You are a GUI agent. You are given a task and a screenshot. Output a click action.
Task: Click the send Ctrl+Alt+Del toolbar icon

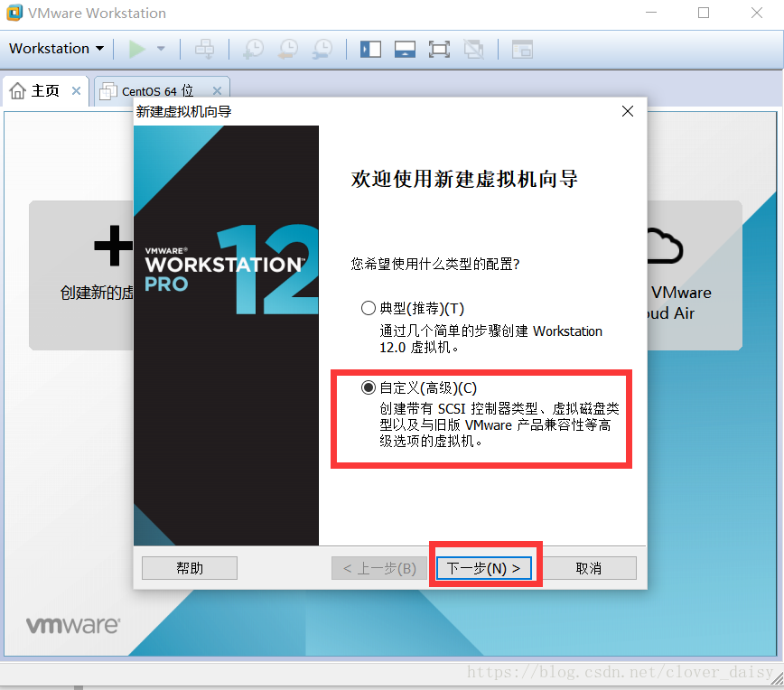204,49
